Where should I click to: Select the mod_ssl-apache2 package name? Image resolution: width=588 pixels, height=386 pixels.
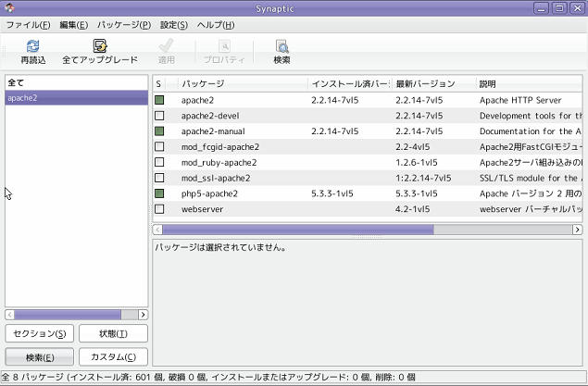click(x=216, y=178)
